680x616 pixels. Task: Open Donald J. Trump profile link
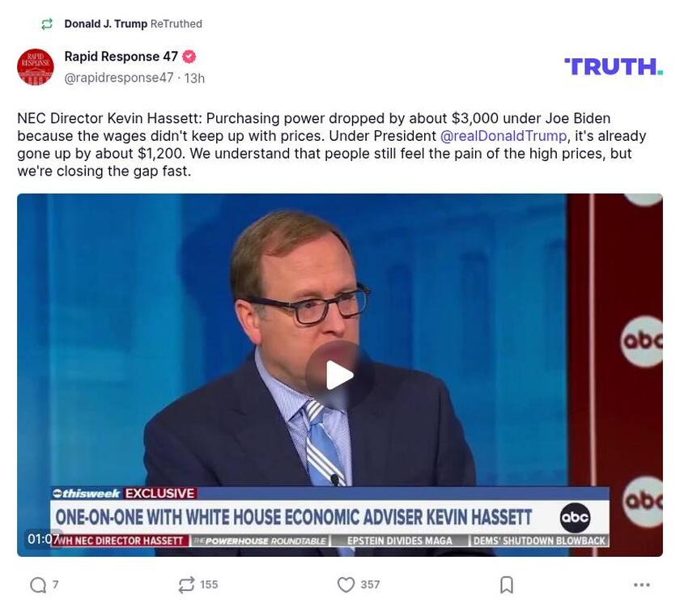tap(106, 23)
